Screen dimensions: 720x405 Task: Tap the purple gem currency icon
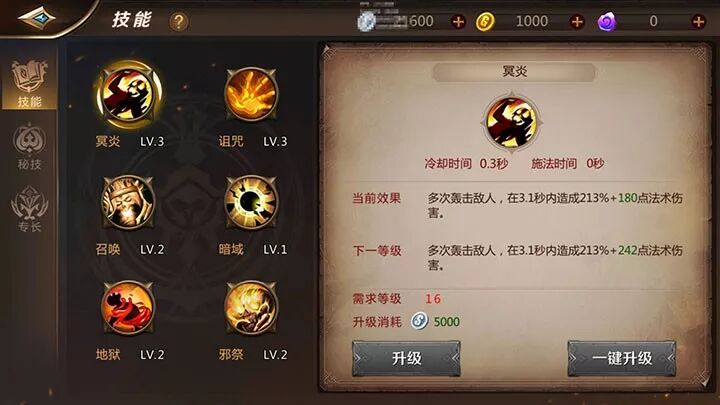607,22
